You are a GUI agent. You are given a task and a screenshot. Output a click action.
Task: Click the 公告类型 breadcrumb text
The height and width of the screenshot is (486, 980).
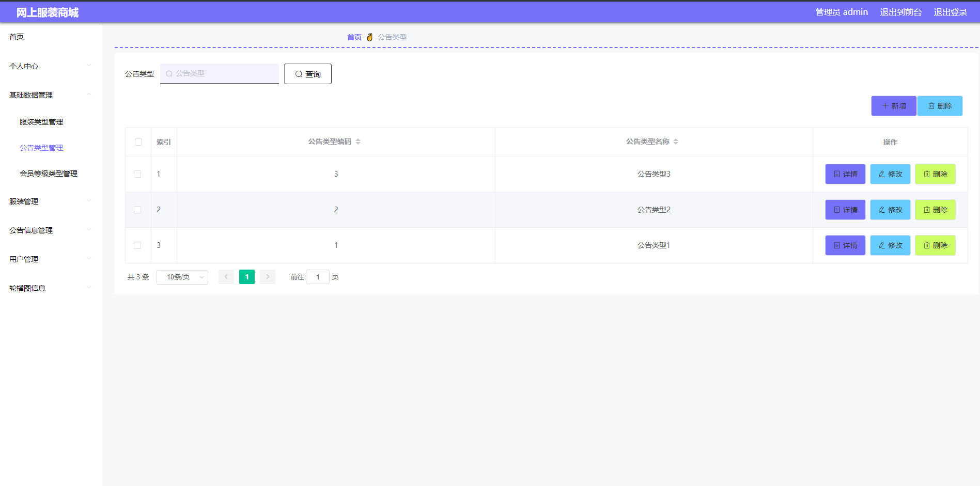point(392,37)
